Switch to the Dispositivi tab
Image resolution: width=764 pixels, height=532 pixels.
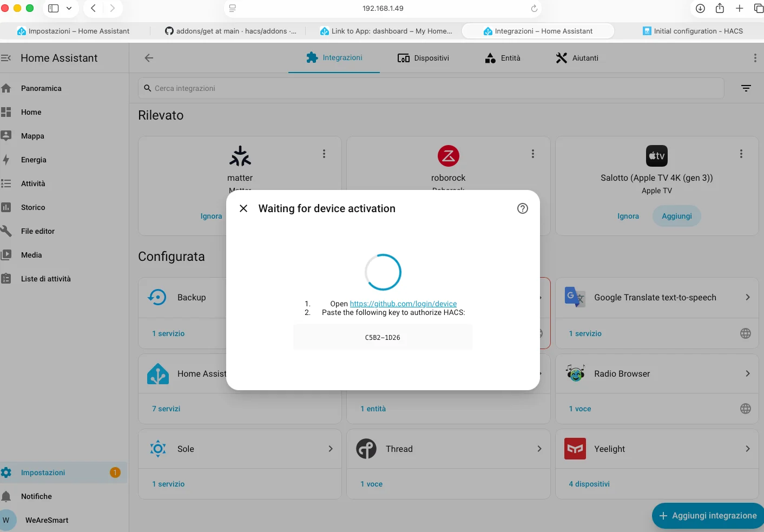click(424, 58)
